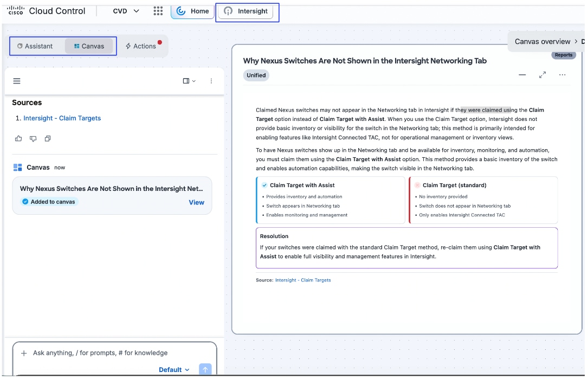588x378 pixels.
Task: Open the app launcher grid icon
Action: 158,11
